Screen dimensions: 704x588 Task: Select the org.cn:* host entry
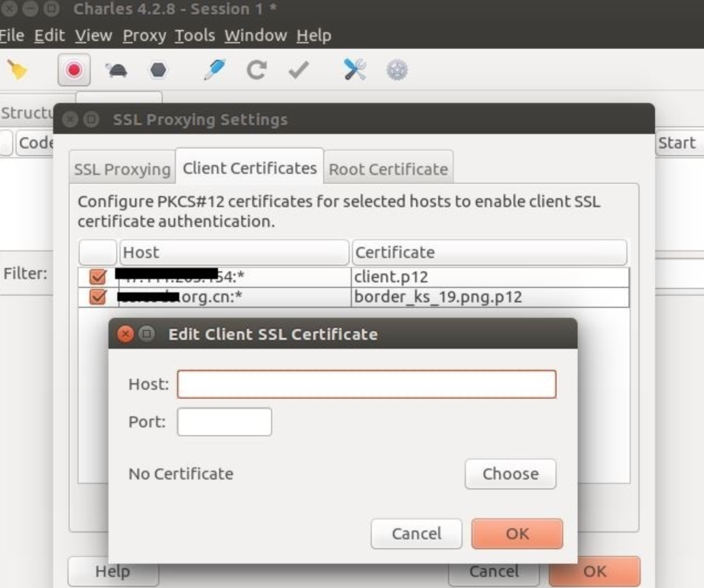point(234,297)
